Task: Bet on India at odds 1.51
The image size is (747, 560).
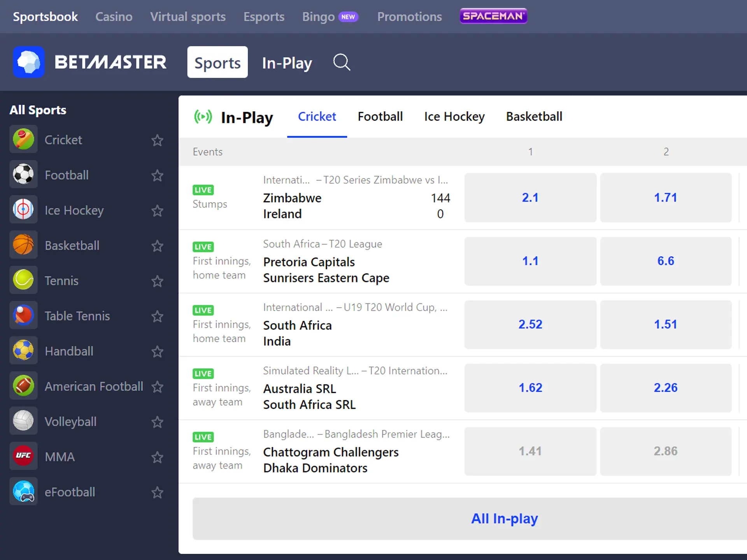Action: 666,324
